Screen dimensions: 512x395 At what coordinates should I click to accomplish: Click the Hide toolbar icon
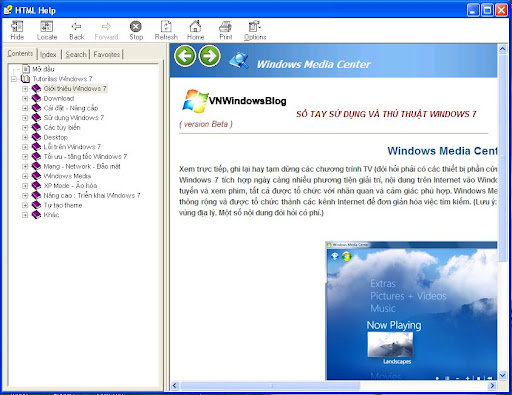click(17, 26)
